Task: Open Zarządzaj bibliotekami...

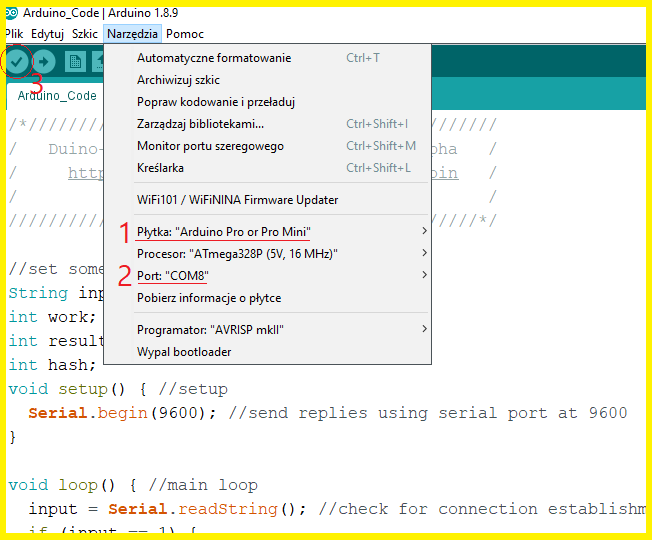Action: pos(267,124)
